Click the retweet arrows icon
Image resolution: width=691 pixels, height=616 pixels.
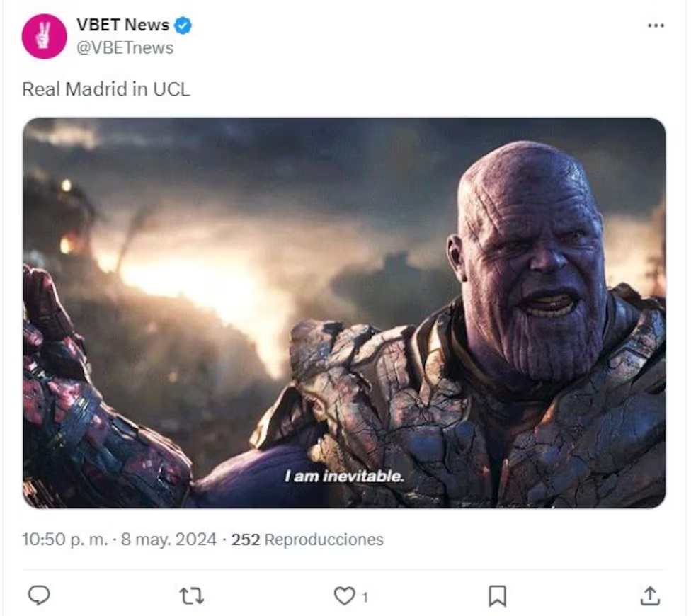[191, 596]
